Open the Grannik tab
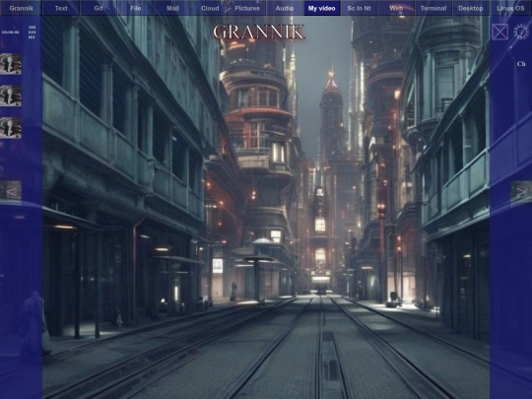 tap(21, 8)
